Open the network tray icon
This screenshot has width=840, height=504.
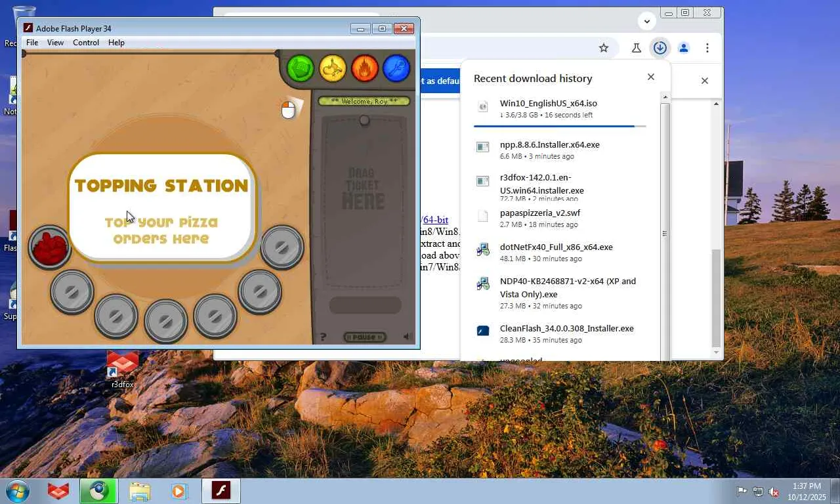[x=758, y=492]
